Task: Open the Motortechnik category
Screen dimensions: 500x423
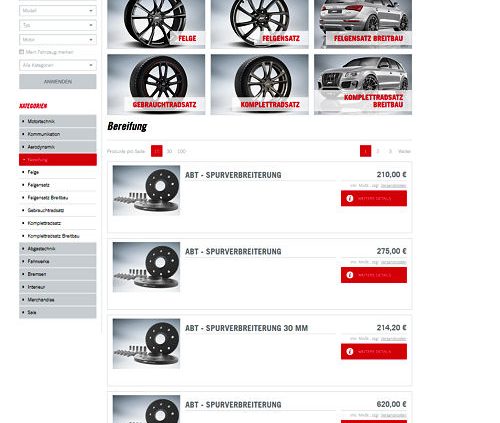Action: point(58,121)
